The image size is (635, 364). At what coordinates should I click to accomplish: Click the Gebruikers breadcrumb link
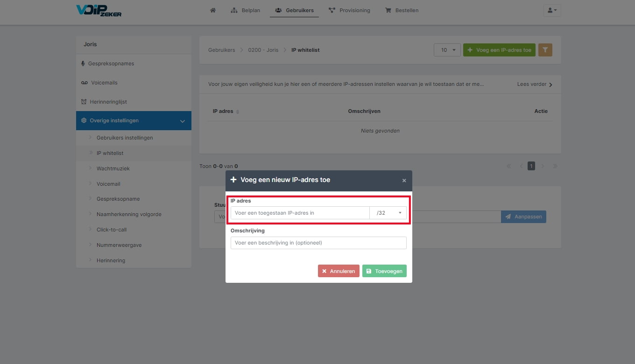click(x=222, y=50)
